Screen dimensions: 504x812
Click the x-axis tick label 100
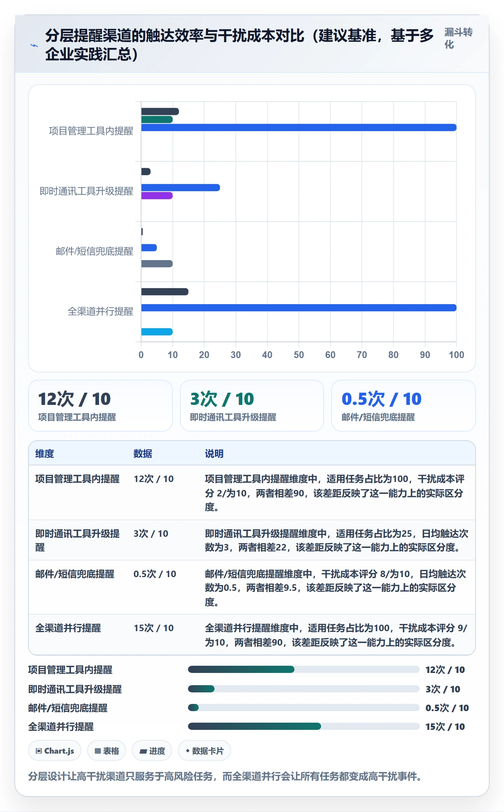tap(456, 355)
